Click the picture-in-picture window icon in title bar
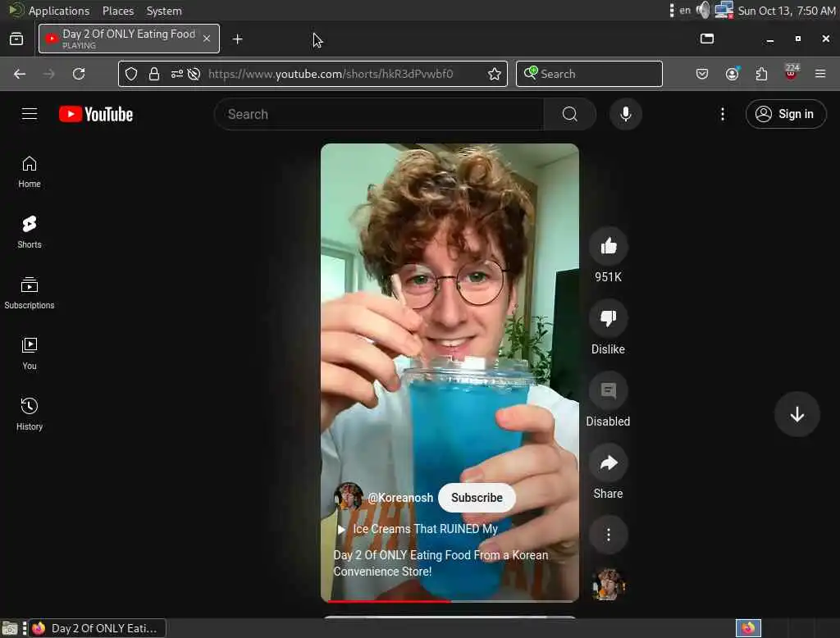Image resolution: width=840 pixels, height=638 pixels. (707, 39)
